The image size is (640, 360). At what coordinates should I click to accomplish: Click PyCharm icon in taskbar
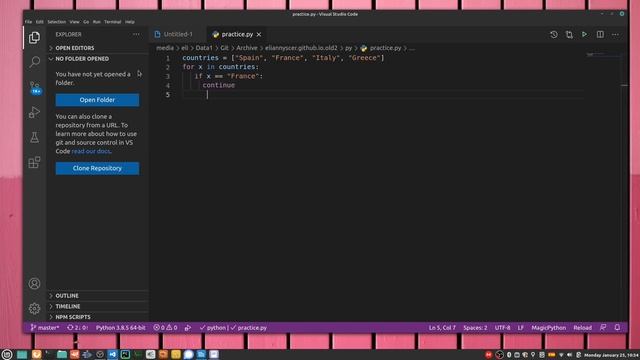coord(125,354)
